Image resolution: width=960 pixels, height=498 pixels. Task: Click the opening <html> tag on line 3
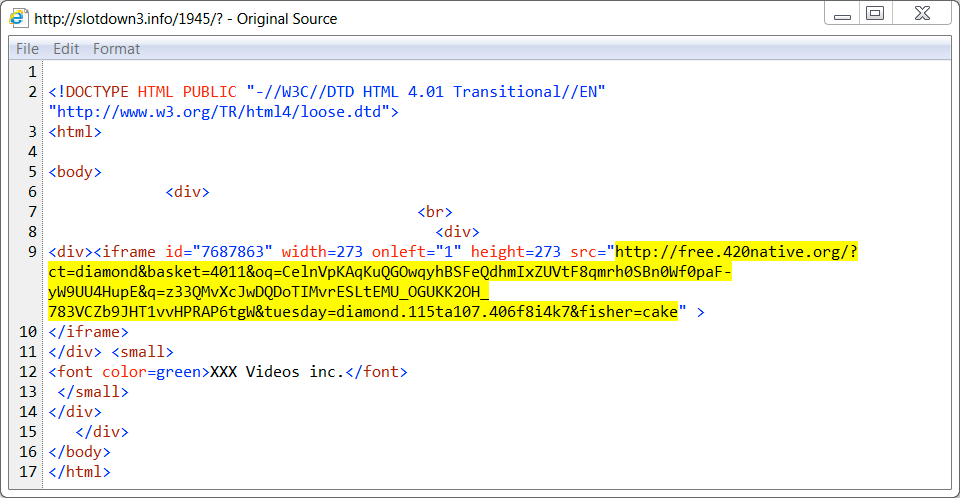tap(75, 132)
